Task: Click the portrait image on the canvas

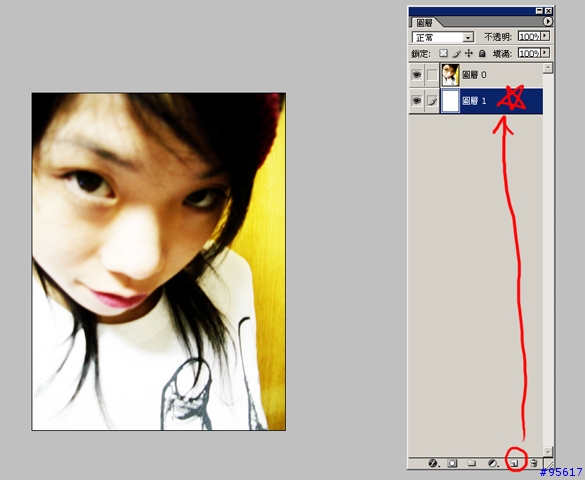Action: (159, 261)
